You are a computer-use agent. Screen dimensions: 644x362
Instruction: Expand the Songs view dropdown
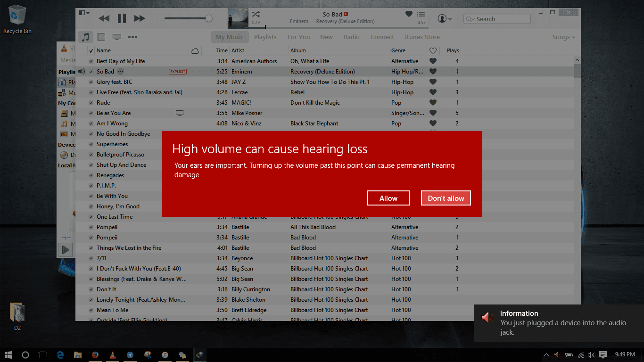click(563, 37)
